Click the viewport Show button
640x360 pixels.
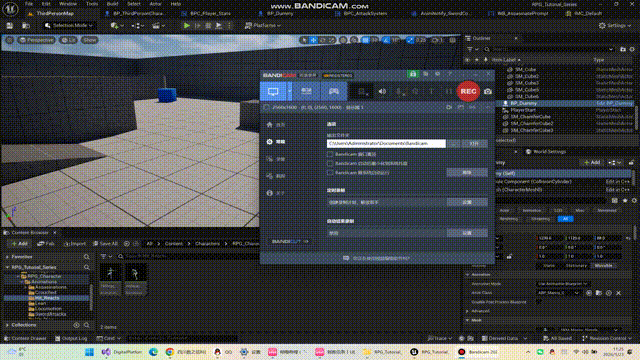tap(89, 40)
